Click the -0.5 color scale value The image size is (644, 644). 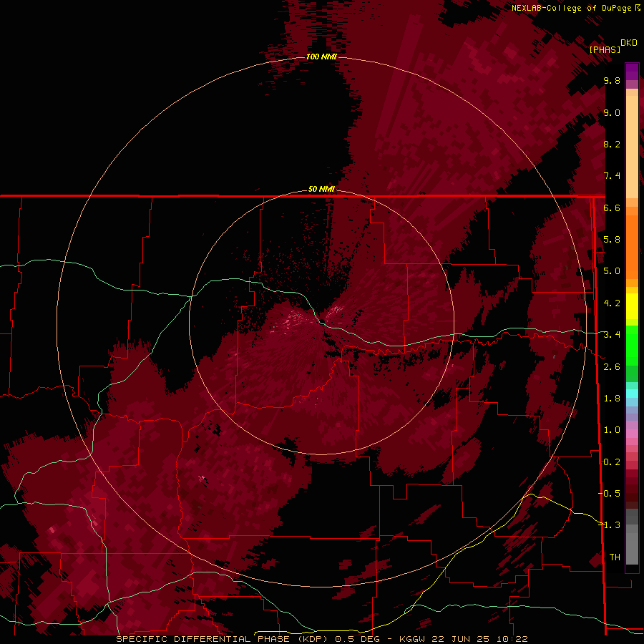pyautogui.click(x=609, y=493)
